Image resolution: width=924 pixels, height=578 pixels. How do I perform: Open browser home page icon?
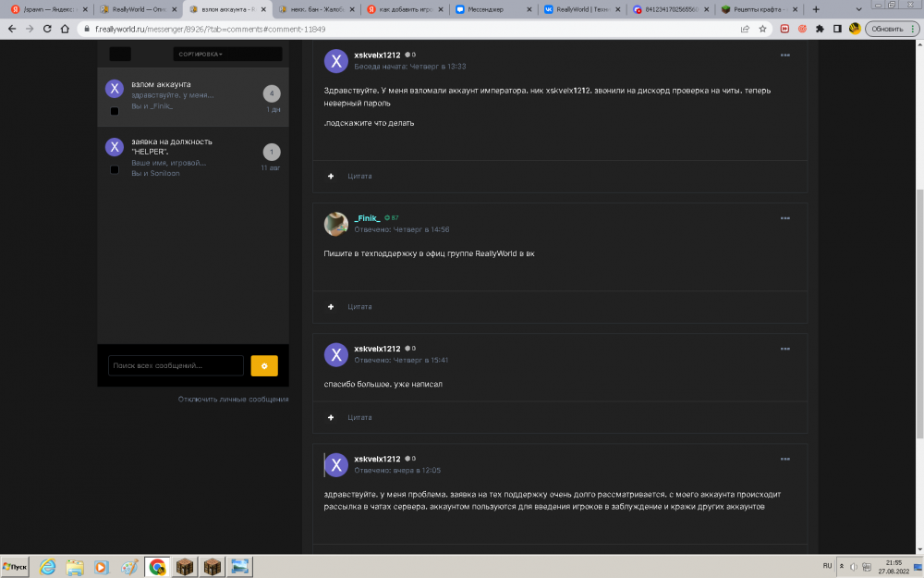(65, 29)
